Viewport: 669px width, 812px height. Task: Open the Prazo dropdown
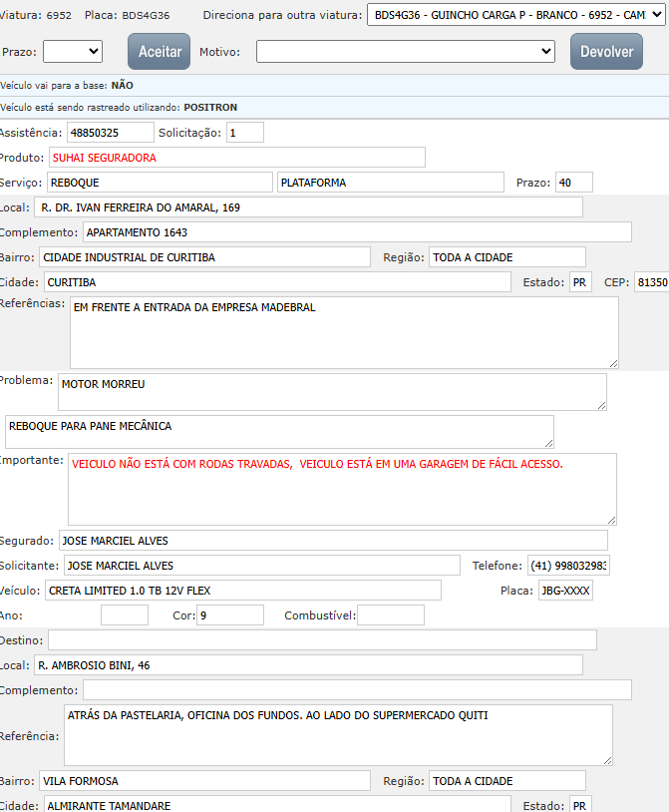[73, 51]
